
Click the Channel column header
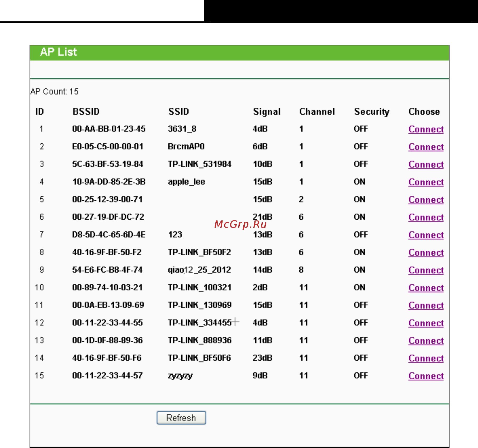[317, 111]
